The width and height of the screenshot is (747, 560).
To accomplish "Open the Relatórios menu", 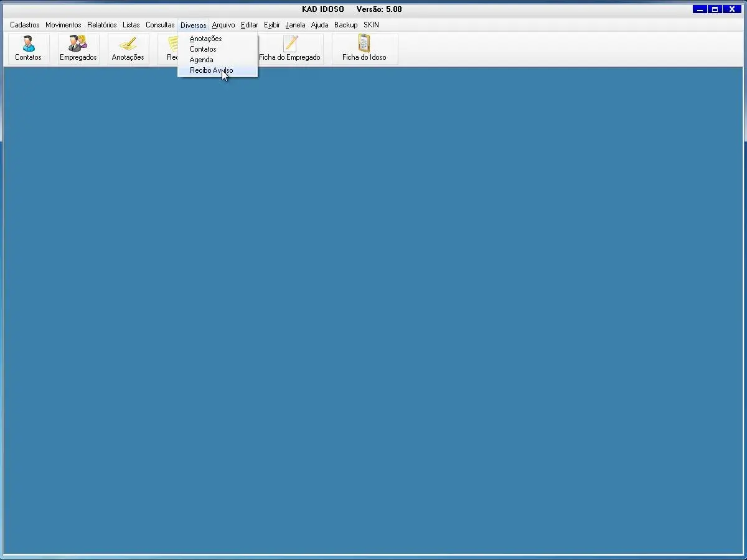I will (x=101, y=25).
